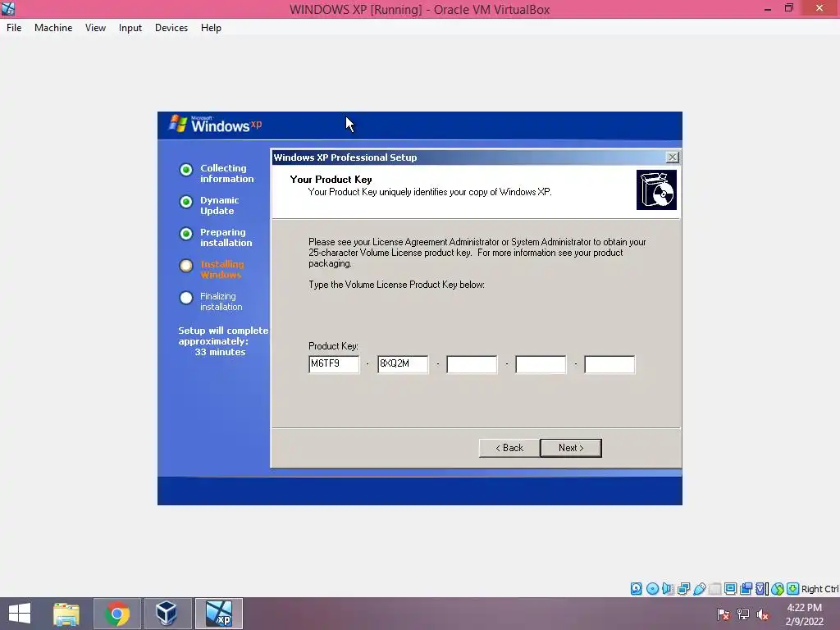This screenshot has height=630, width=840.
Task: Click the network adapters status icon
Action: [x=683, y=589]
